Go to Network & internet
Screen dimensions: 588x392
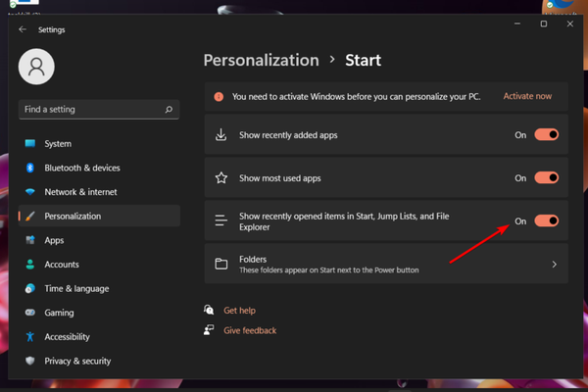(99, 192)
